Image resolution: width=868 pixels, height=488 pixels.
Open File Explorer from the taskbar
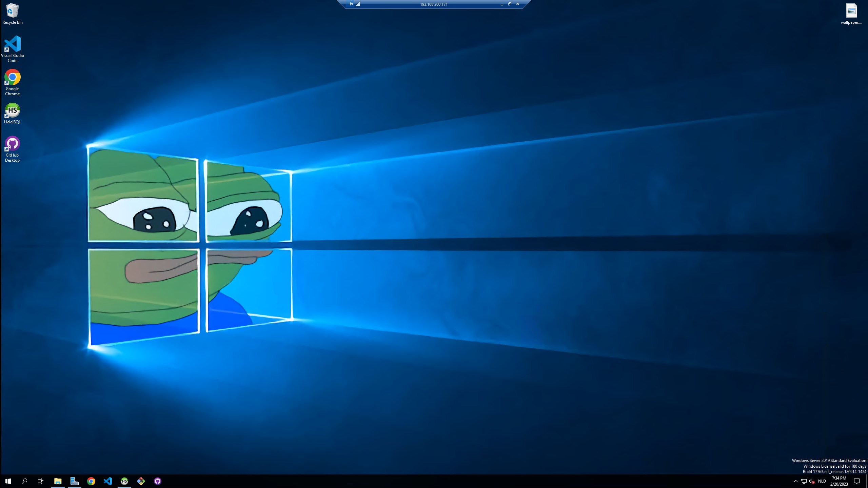coord(58,481)
